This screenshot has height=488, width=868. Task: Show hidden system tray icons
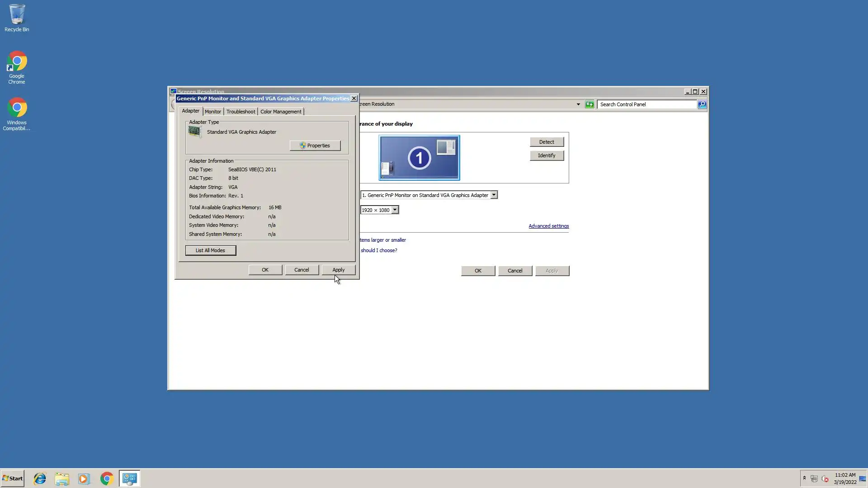804,478
